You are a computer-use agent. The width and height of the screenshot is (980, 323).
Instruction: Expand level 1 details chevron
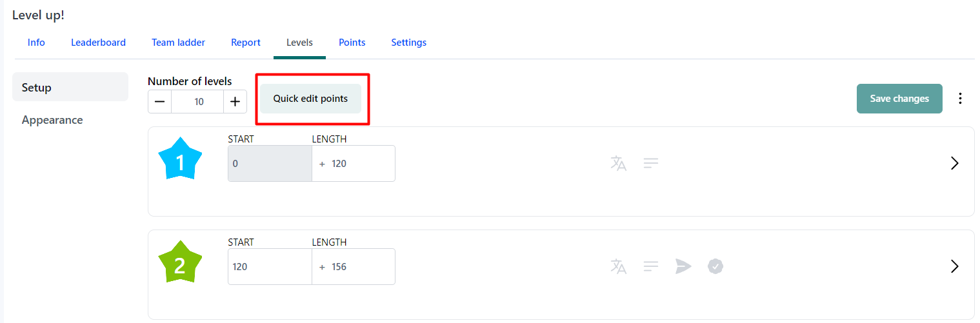[955, 163]
